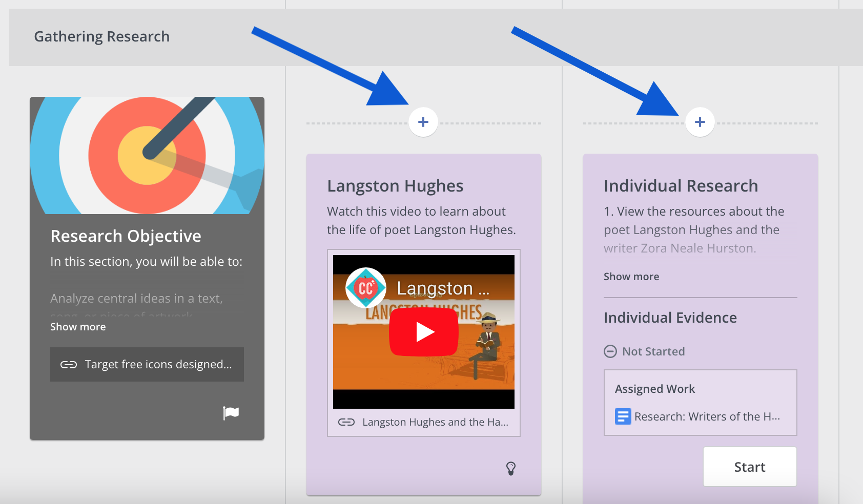Click plus button above Individual Research card
The width and height of the screenshot is (863, 504).
[700, 122]
